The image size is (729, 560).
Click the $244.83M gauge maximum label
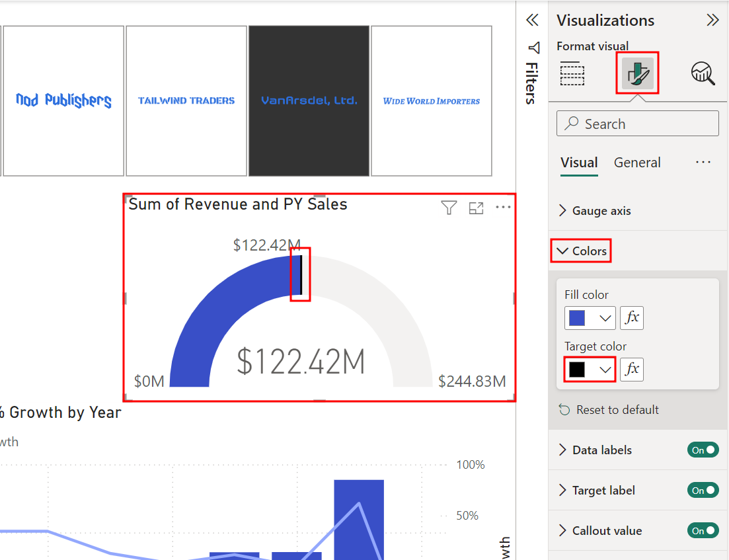point(472,381)
